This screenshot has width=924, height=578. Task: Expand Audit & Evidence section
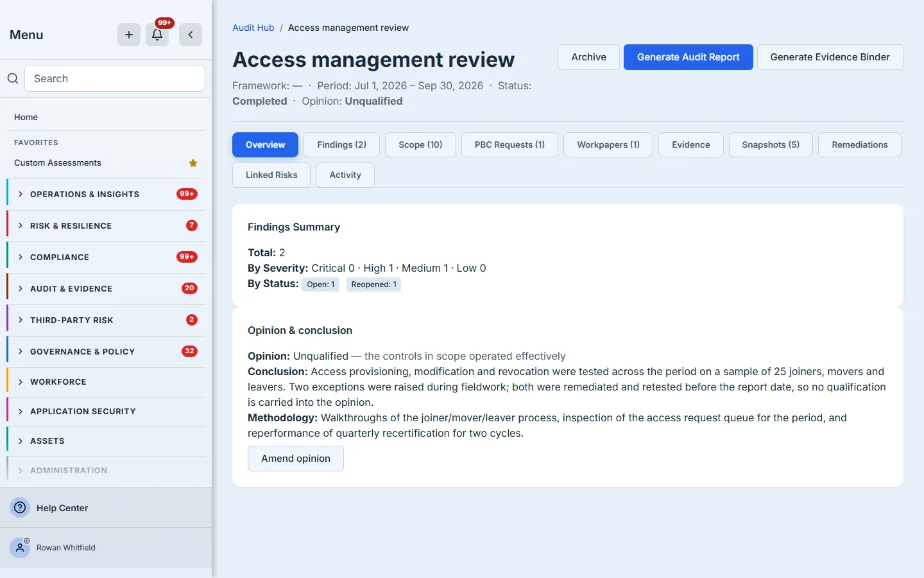coord(106,288)
